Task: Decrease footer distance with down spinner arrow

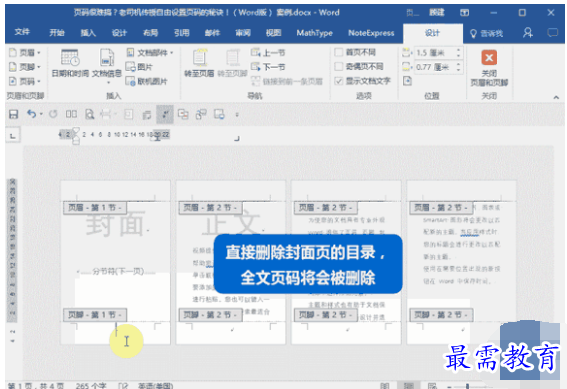Action: click(459, 69)
